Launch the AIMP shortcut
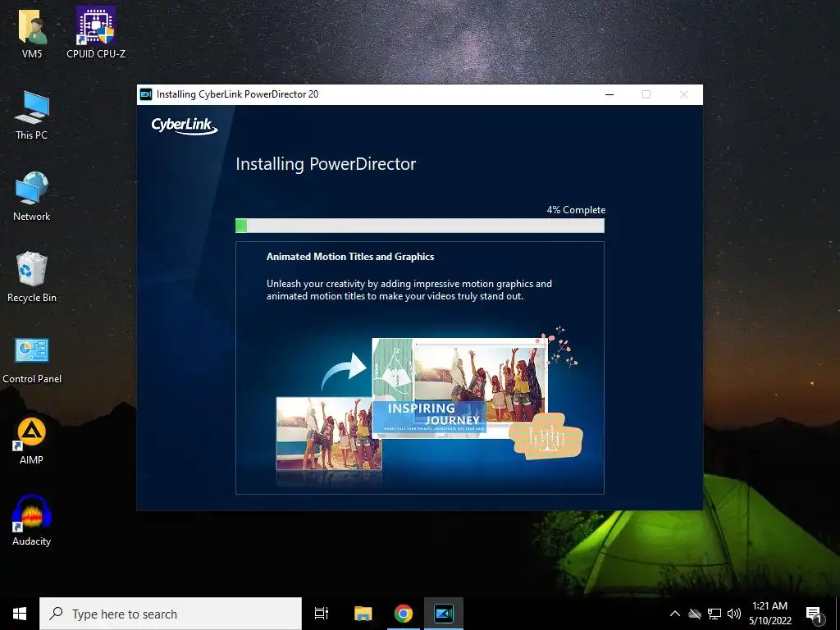This screenshot has width=840, height=630. click(x=32, y=441)
